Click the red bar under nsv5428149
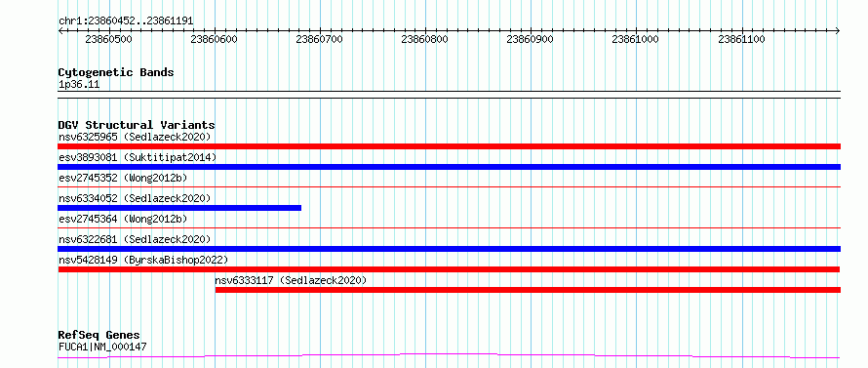 pos(449,269)
